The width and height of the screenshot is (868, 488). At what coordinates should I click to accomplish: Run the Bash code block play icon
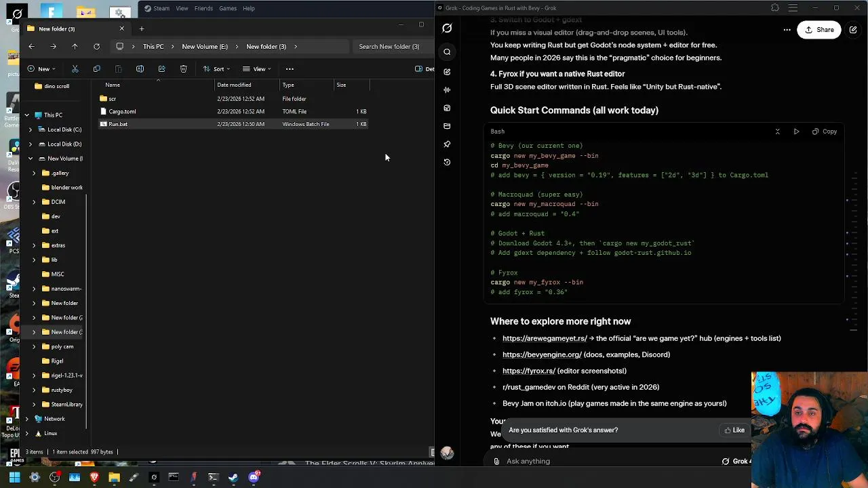pos(796,131)
